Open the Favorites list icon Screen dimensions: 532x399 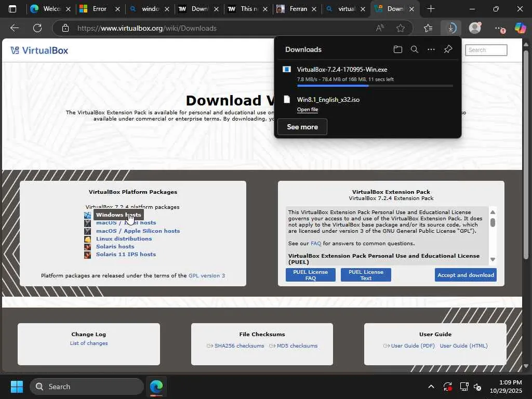[x=428, y=28]
